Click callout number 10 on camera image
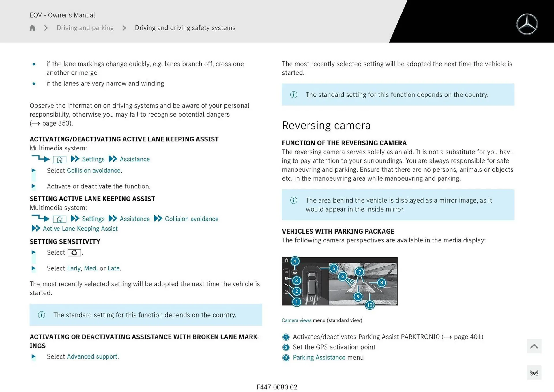 [x=370, y=305]
